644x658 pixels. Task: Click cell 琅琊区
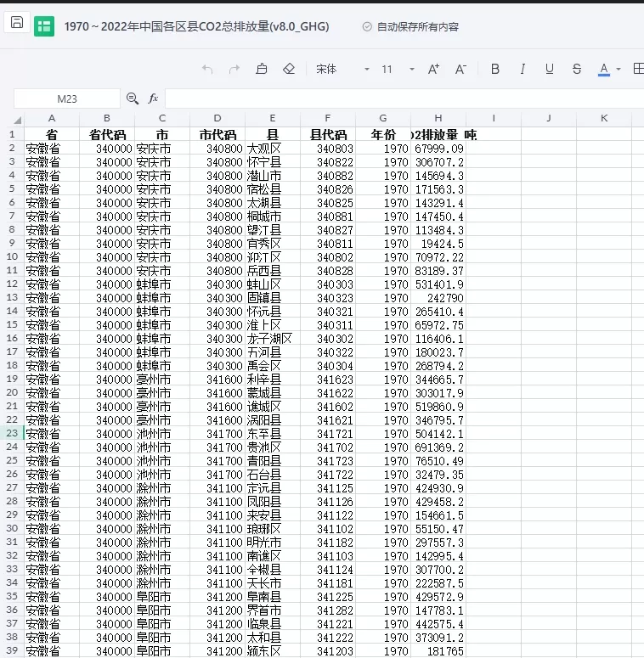click(x=273, y=529)
